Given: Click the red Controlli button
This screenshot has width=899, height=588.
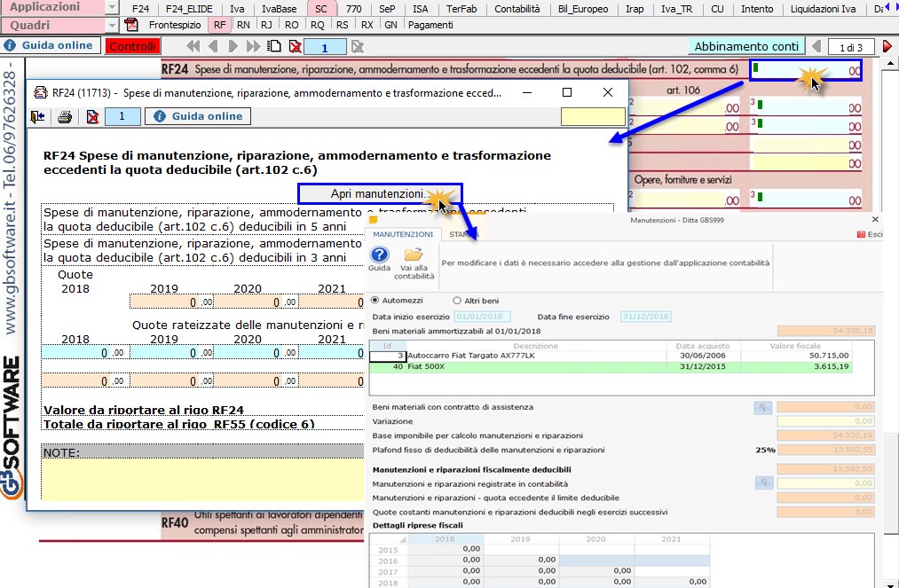Looking at the screenshot, I should click(132, 46).
